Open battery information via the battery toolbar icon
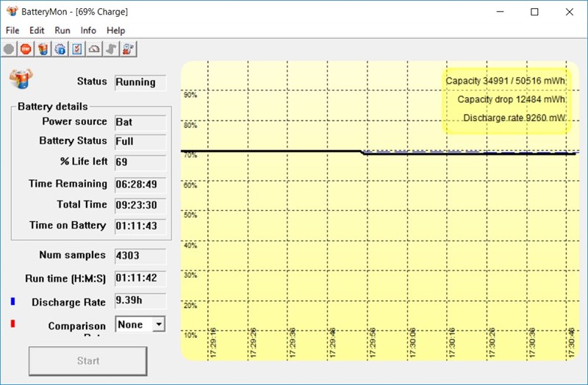 pyautogui.click(x=43, y=49)
